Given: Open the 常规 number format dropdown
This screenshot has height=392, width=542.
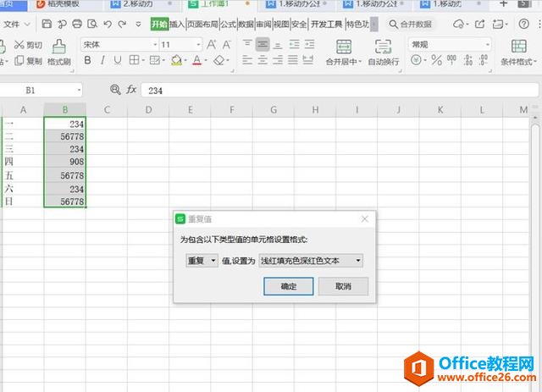Looking at the screenshot, I should [449, 44].
